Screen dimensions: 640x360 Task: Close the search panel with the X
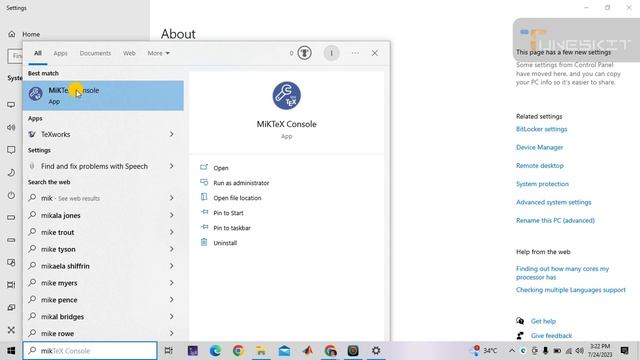click(x=375, y=53)
